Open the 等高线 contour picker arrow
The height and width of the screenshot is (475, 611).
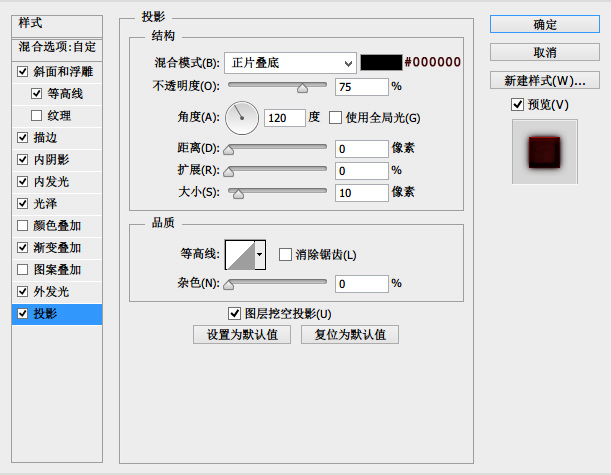260,255
